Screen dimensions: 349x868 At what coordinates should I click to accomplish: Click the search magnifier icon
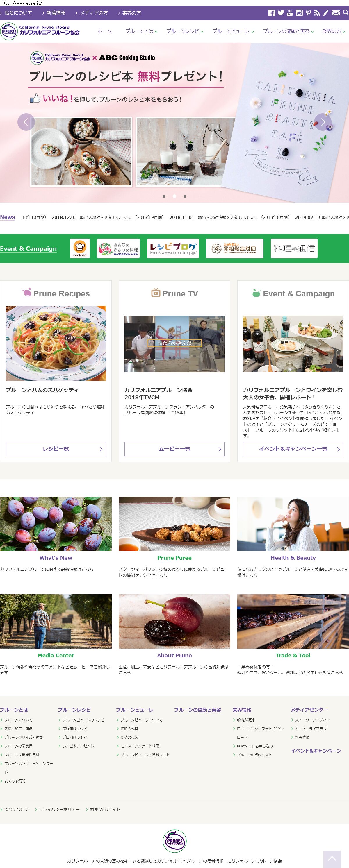pyautogui.click(x=346, y=13)
